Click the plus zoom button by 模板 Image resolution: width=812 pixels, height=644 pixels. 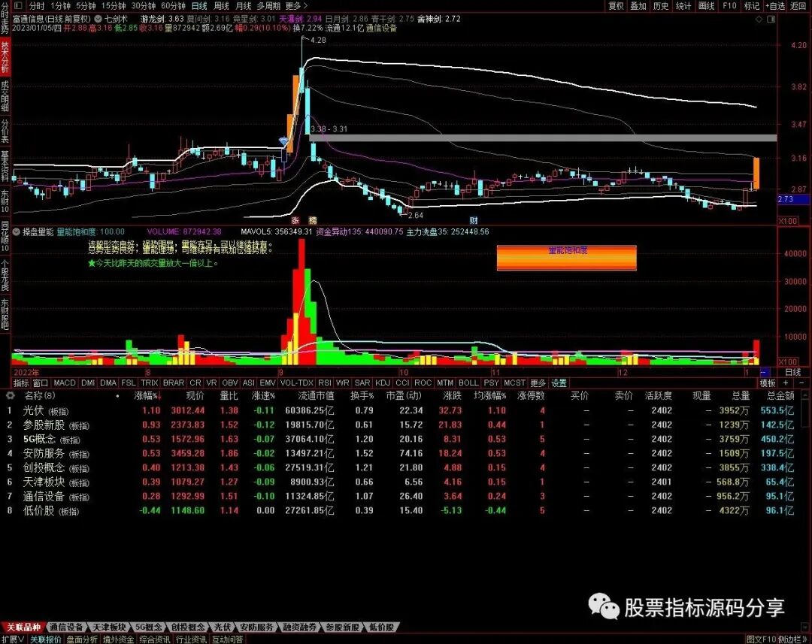point(785,383)
